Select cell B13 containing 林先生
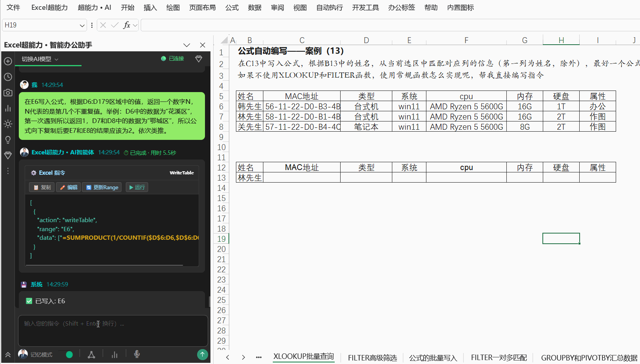Image resolution: width=640 pixels, height=364 pixels. coord(250,177)
